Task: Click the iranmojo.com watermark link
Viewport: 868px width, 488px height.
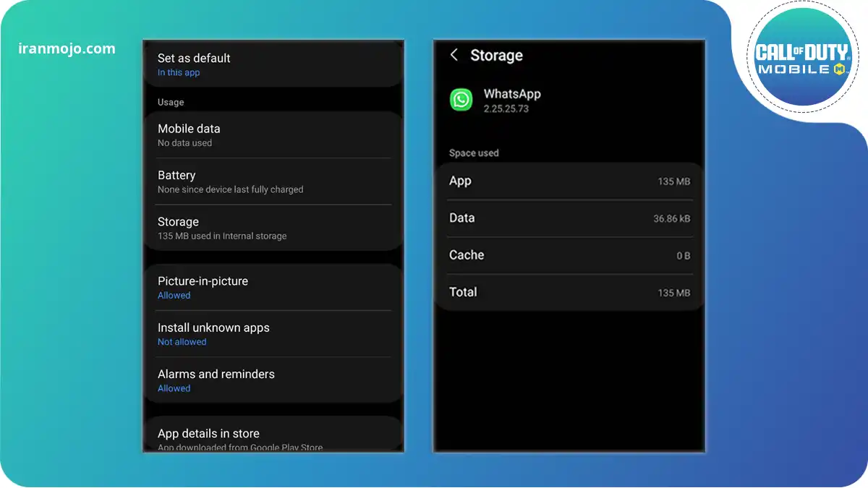Action: pos(67,49)
